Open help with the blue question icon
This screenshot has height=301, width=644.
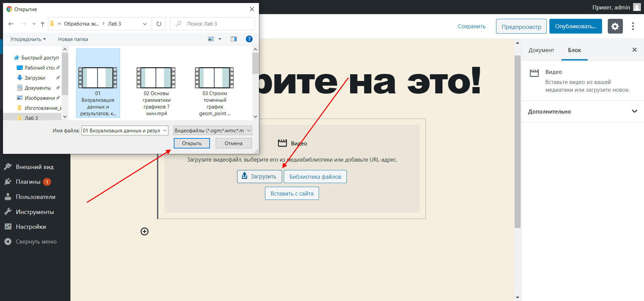click(249, 39)
